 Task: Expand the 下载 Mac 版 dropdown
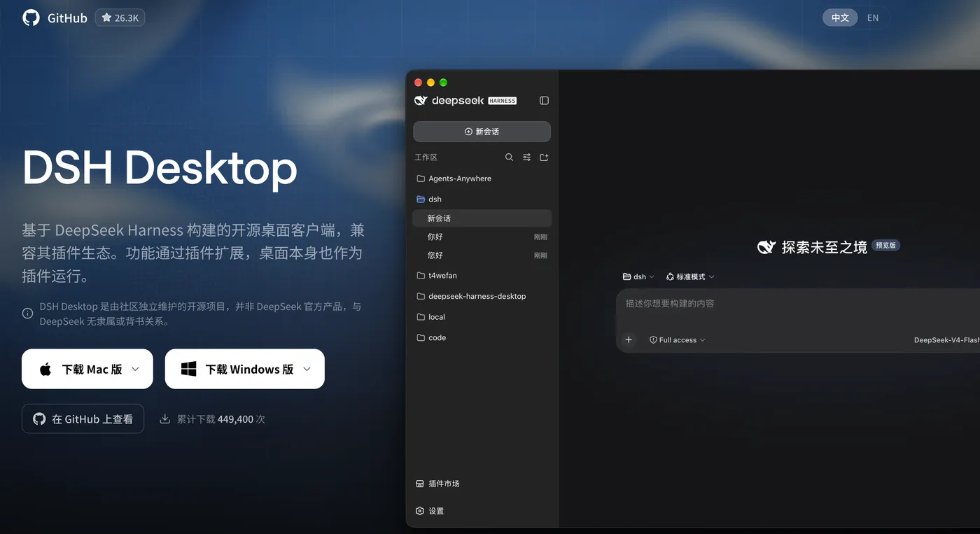[136, 370]
